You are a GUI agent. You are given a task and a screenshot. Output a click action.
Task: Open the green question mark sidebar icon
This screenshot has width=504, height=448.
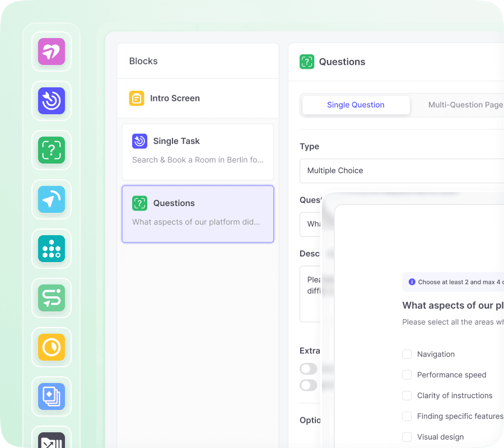point(52,150)
